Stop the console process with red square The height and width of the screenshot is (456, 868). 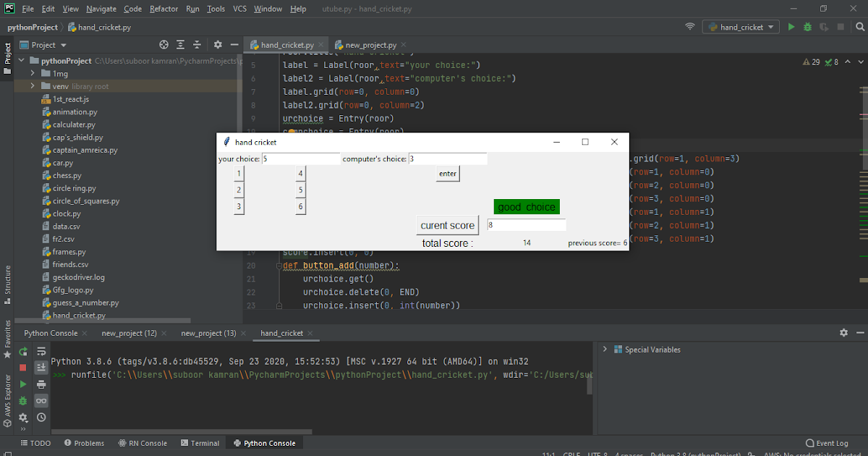tap(22, 368)
